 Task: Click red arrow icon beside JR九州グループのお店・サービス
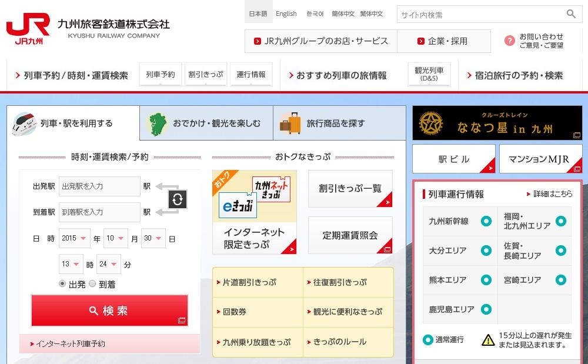point(258,41)
